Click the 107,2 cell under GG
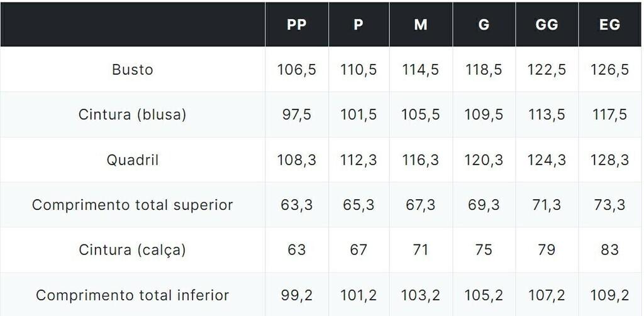This screenshot has width=644, height=316. point(547,295)
